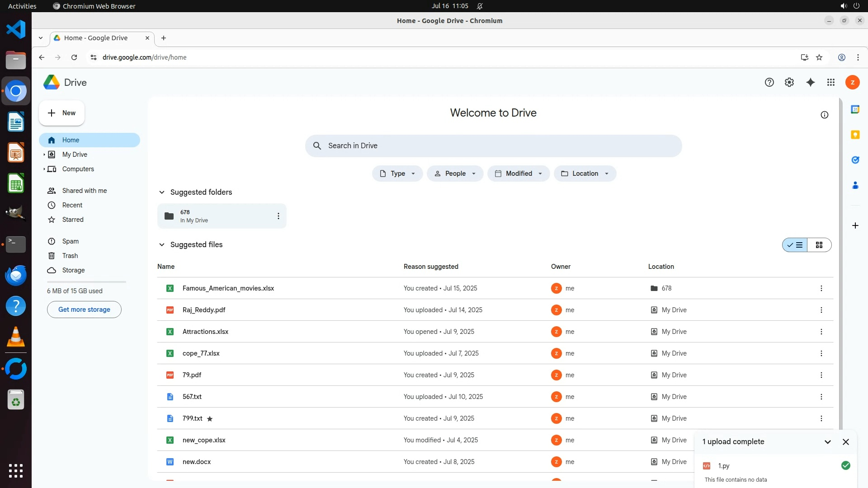Open more actions for 678 folder
This screenshot has height=488, width=868.
pyautogui.click(x=278, y=216)
